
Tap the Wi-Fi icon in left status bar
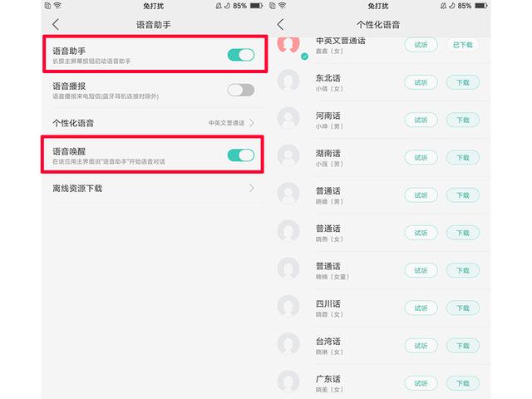57,6
